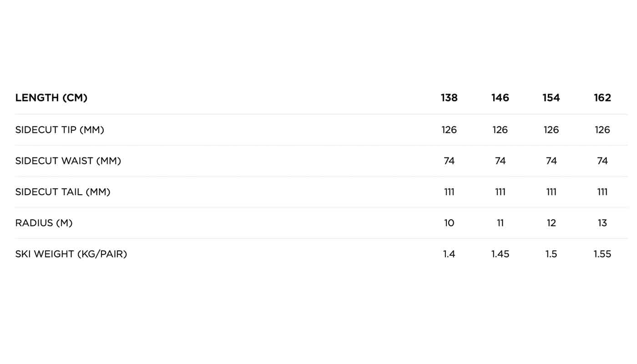Click the ski weight value 1.5
Screen dimensions: 637x364
point(551,254)
